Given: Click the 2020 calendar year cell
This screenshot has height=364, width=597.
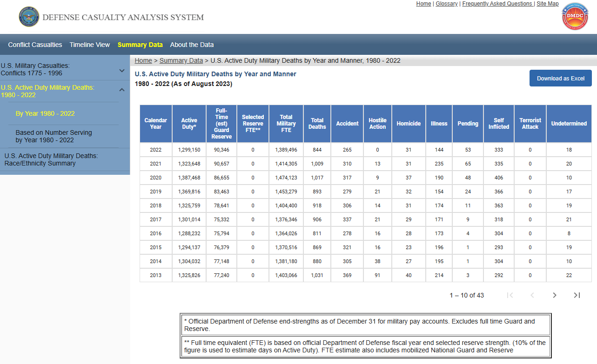Looking at the screenshot, I should 156,178.
